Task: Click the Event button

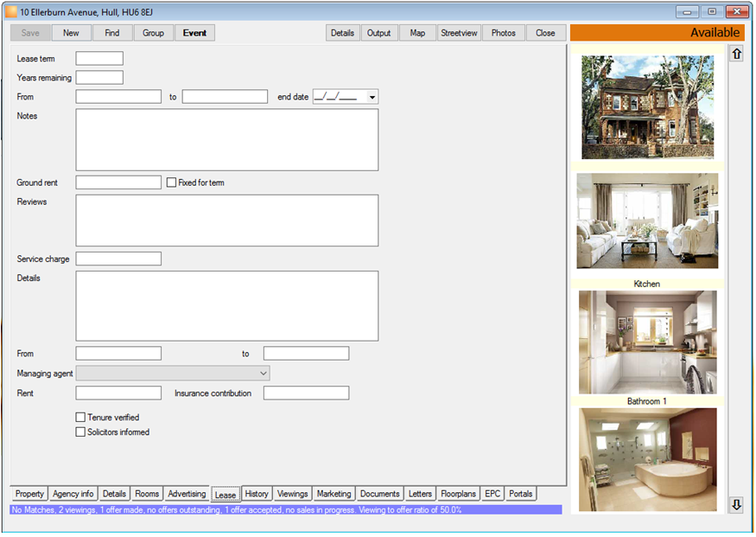Action: (x=194, y=33)
